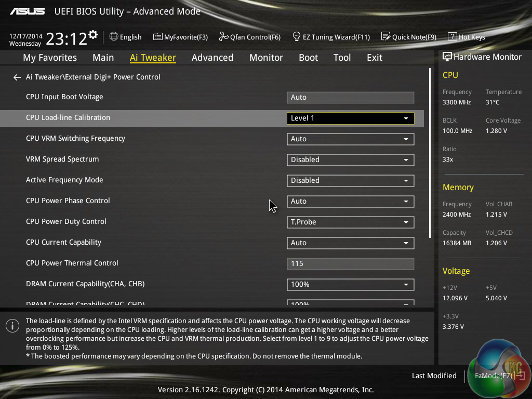
Task: Open Quick Note notepad icon
Action: (x=385, y=37)
